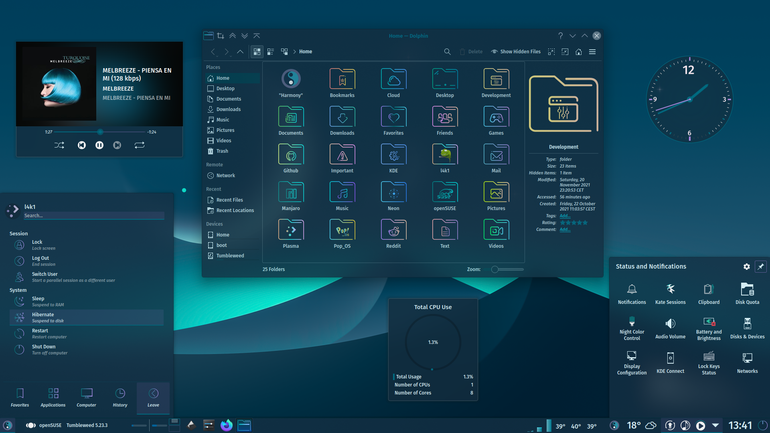Pin the Status and Notifications popup
The height and width of the screenshot is (433, 770).
(761, 267)
